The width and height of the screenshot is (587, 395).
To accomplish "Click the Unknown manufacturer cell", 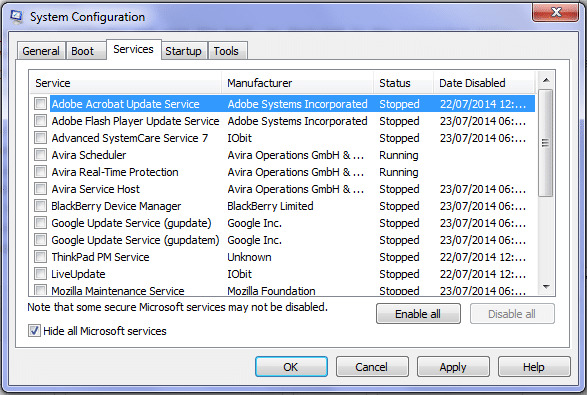I will point(249,257).
